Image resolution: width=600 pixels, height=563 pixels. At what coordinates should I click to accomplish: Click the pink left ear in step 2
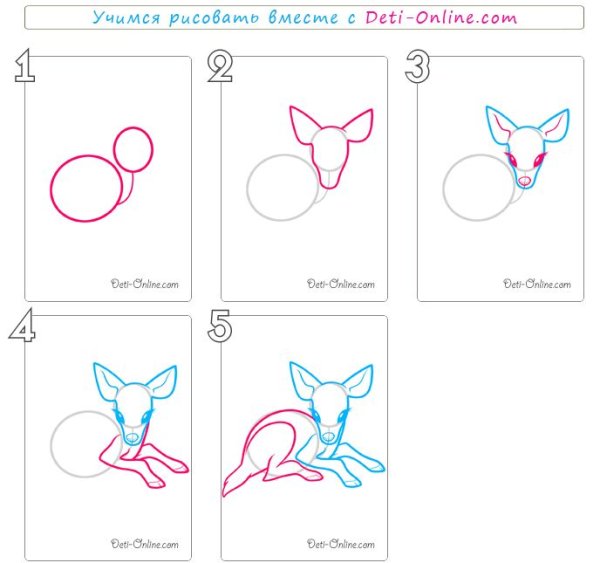coord(303,124)
